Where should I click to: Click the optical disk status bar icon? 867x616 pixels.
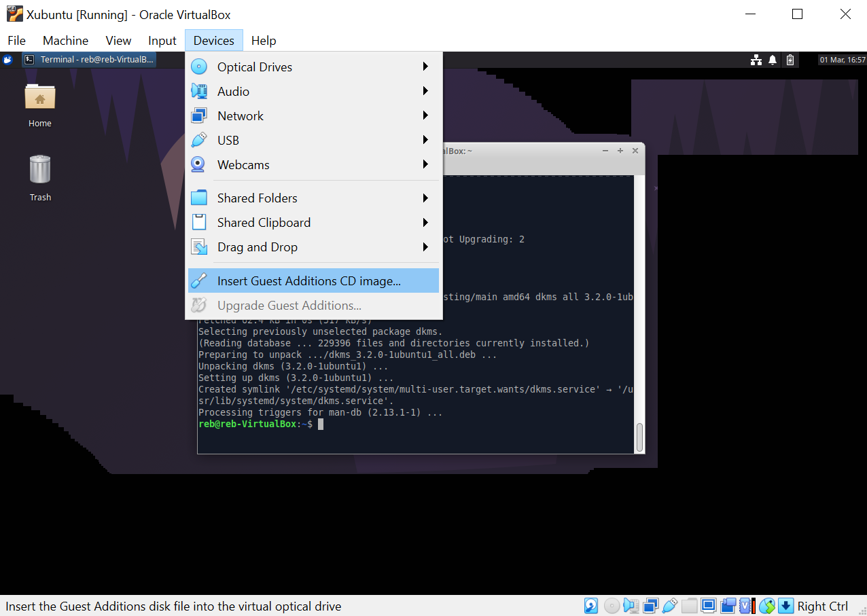click(x=612, y=606)
